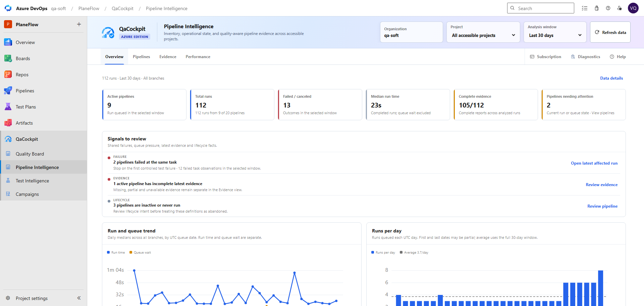Open Repos in the sidebar
644x306 pixels.
point(44,75)
